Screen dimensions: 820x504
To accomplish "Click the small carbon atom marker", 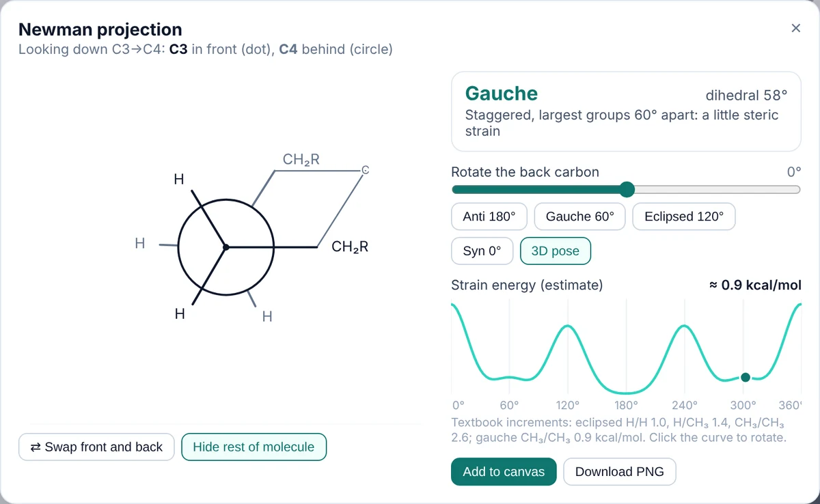I will (365, 169).
